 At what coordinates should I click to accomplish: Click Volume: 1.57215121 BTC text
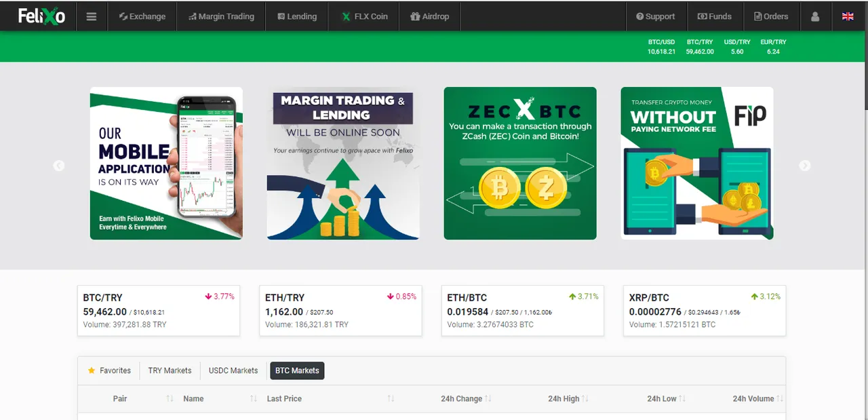672,325
